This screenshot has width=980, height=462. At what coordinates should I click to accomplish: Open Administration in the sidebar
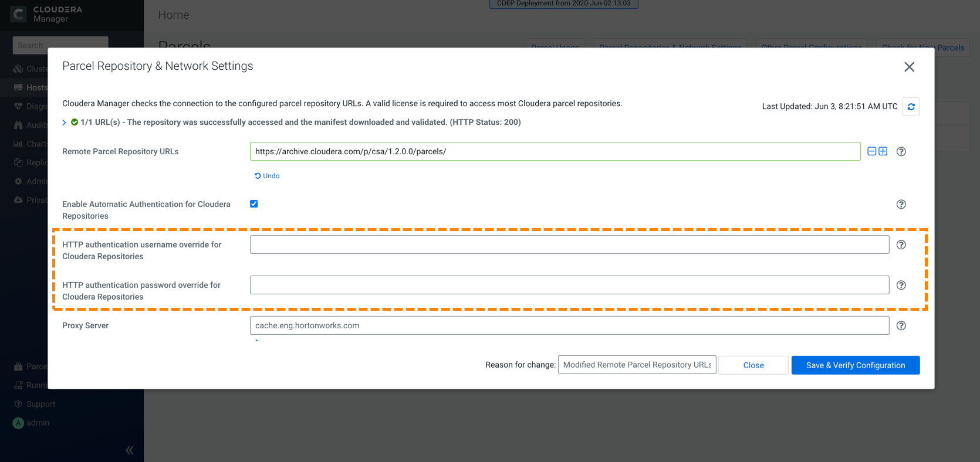31,181
